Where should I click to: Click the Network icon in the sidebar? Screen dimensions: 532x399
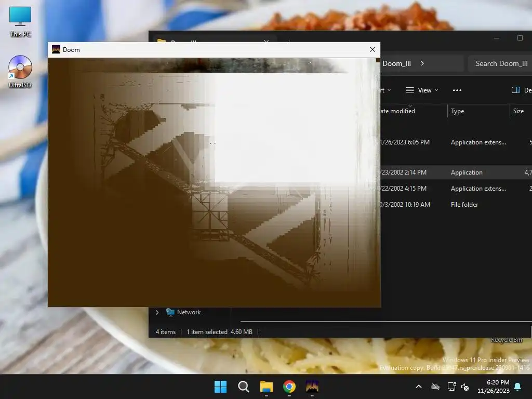tap(170, 312)
